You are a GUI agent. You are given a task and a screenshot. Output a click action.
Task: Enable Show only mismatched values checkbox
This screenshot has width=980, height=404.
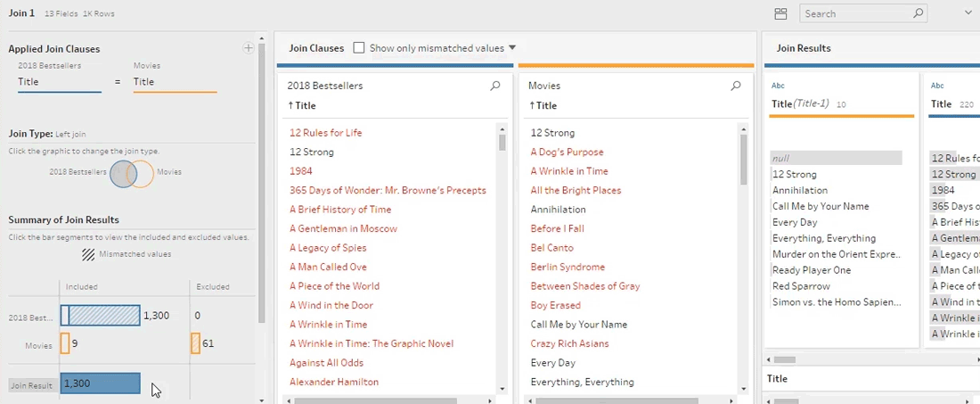tap(359, 48)
